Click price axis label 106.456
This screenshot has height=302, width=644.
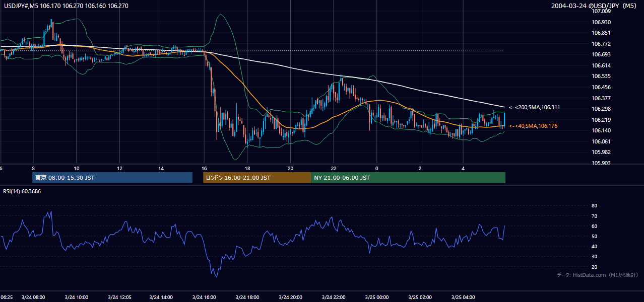601,87
